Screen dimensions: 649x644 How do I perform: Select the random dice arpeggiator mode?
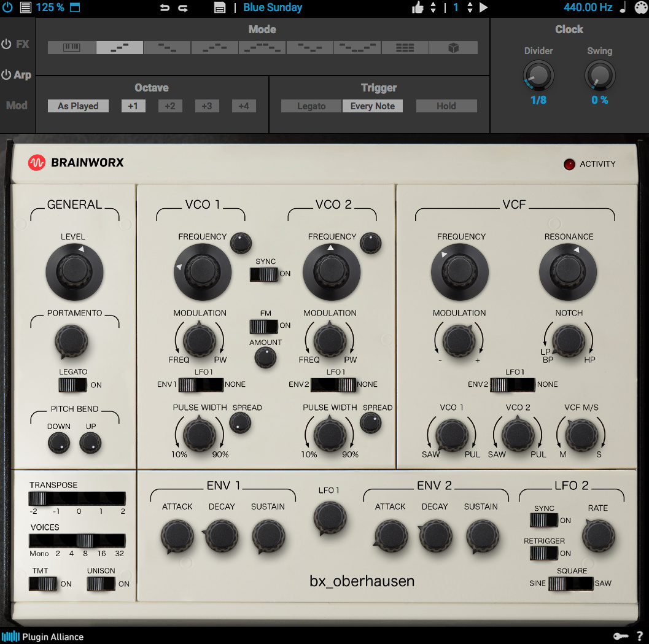(x=453, y=48)
